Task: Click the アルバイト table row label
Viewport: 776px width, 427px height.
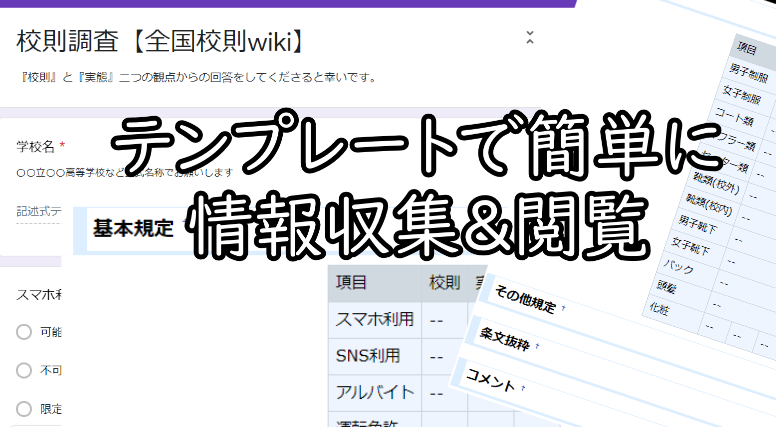Action: [x=371, y=391]
